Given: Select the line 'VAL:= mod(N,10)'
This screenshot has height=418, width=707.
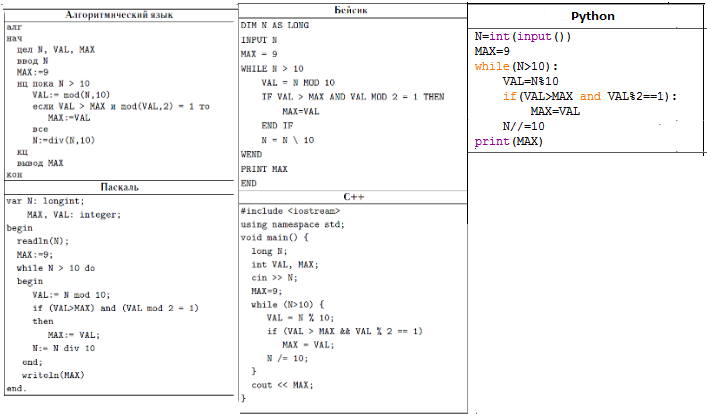Looking at the screenshot, I should click(x=71, y=95).
